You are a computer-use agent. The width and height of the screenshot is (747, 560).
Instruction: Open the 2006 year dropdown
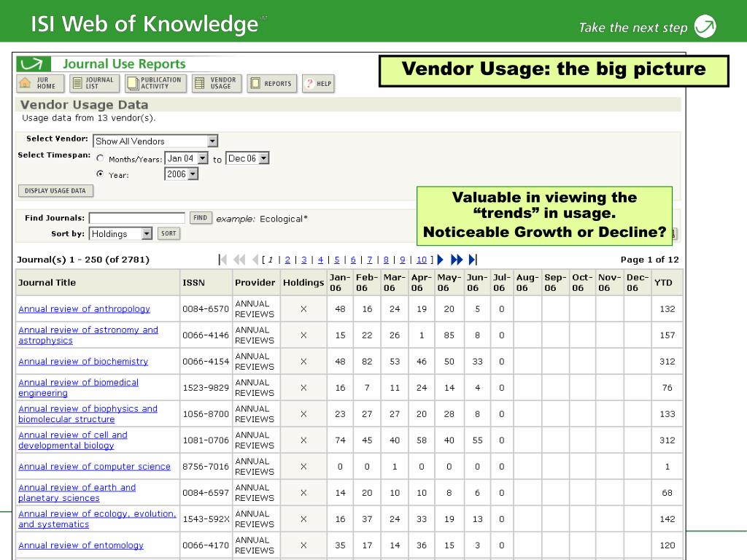pos(181,174)
